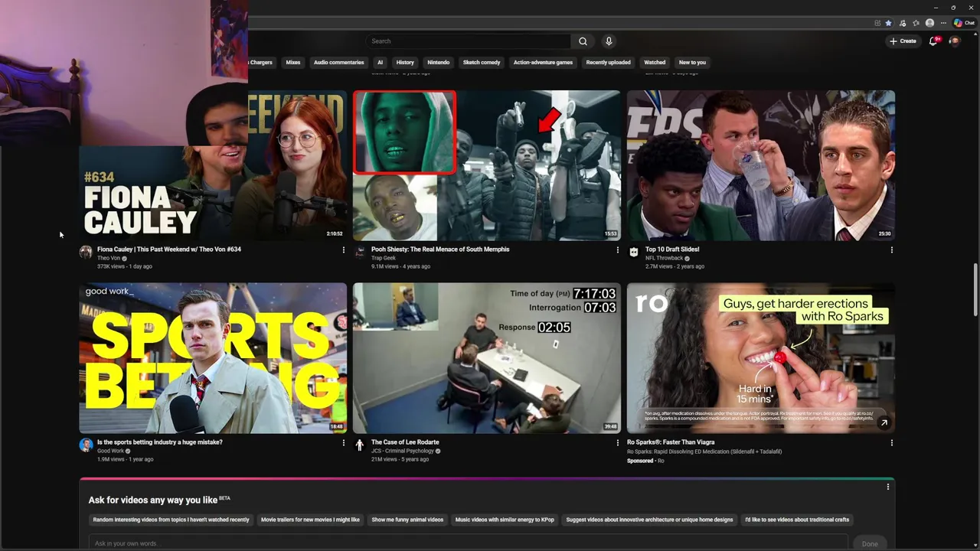Click Theo Von channel name
Screen dimensions: 980x551
[x=109, y=259]
